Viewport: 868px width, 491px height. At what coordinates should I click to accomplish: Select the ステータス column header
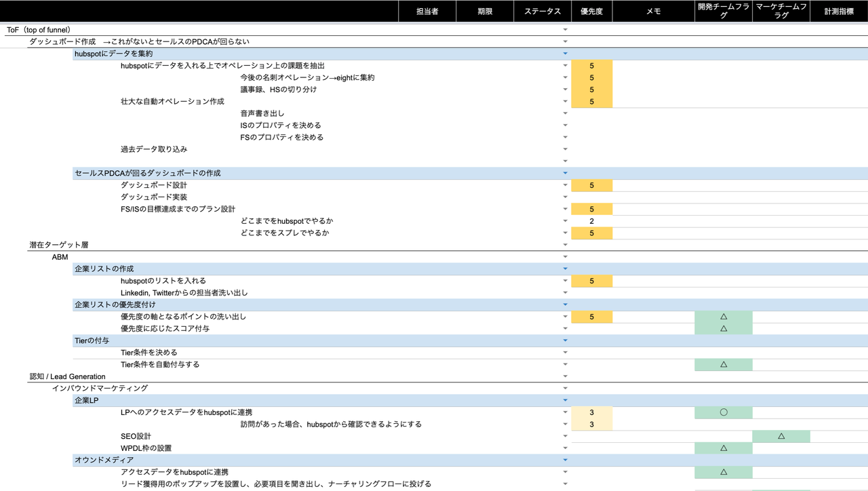tap(542, 12)
